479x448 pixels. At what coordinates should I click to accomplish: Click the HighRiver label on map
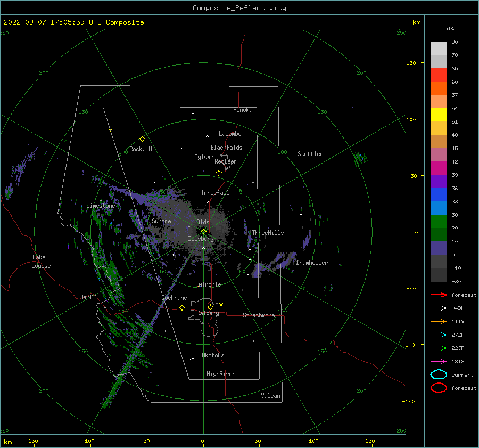pyautogui.click(x=221, y=374)
